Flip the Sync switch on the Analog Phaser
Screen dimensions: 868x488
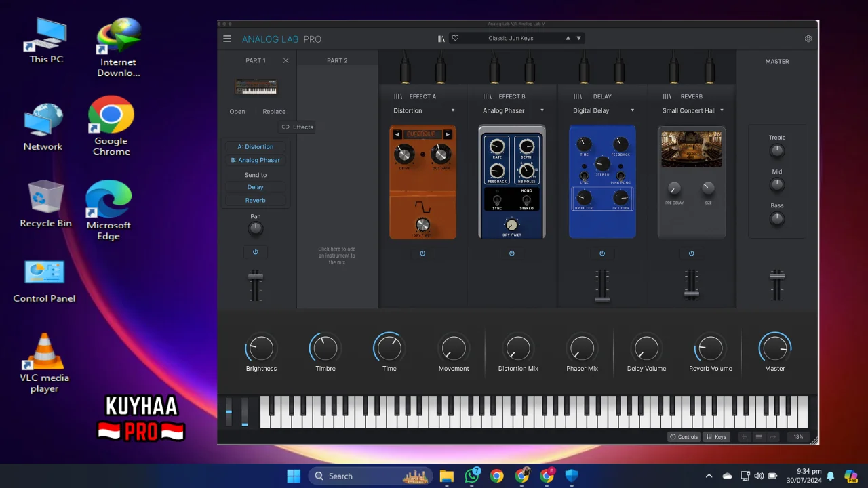point(497,200)
